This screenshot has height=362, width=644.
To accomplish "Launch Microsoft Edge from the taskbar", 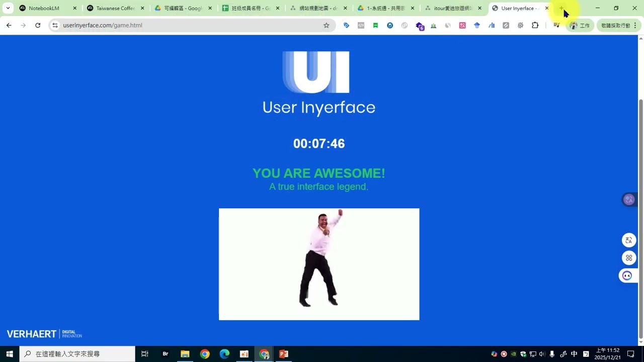I will (x=224, y=354).
